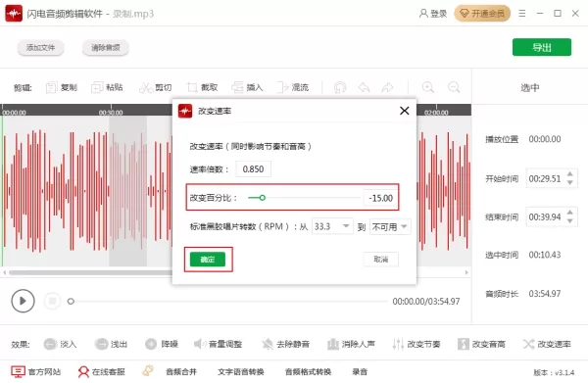Image resolution: width=588 pixels, height=383 pixels.
Task: Click the start time field 00:29.51
Action: [x=545, y=178]
